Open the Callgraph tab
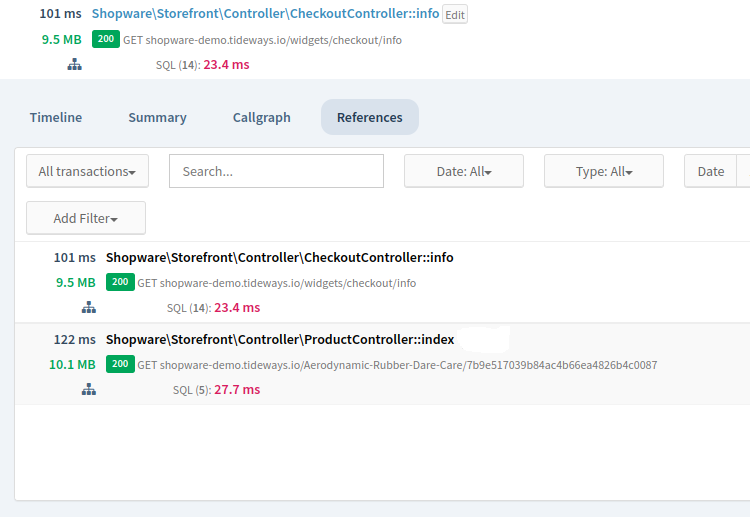Image resolution: width=750 pixels, height=517 pixels. (x=262, y=117)
